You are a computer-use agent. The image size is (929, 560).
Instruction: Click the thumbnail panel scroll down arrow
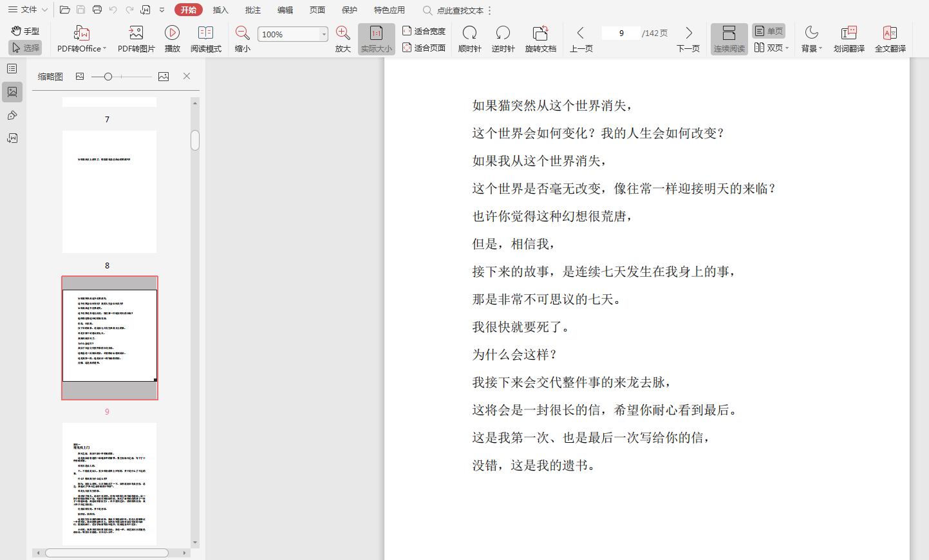tap(195, 543)
